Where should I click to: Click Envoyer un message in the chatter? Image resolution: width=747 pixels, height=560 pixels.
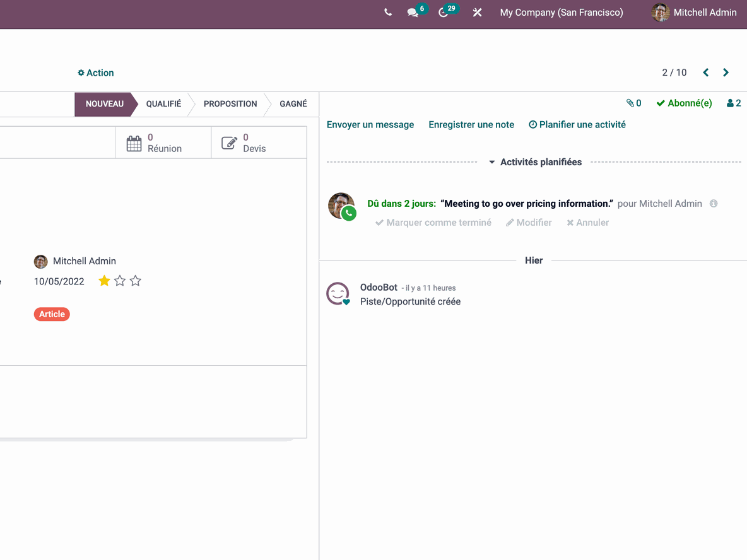coord(370,124)
